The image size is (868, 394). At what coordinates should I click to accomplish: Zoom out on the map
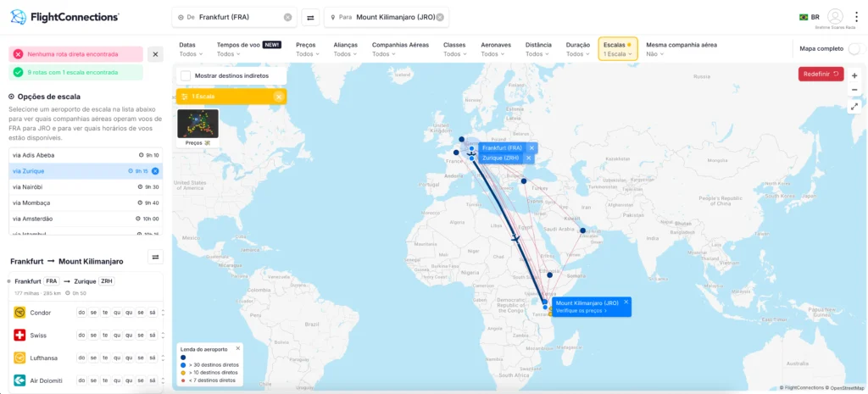(854, 89)
